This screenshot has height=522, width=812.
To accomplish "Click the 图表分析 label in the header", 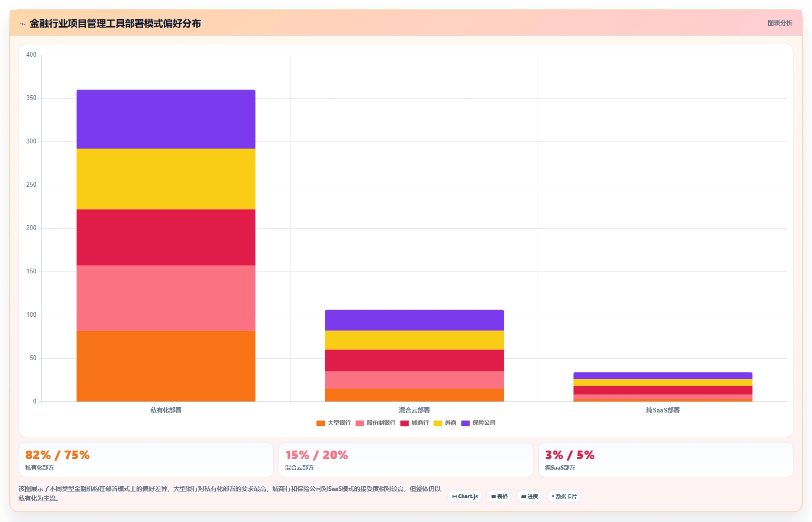I will [x=780, y=23].
